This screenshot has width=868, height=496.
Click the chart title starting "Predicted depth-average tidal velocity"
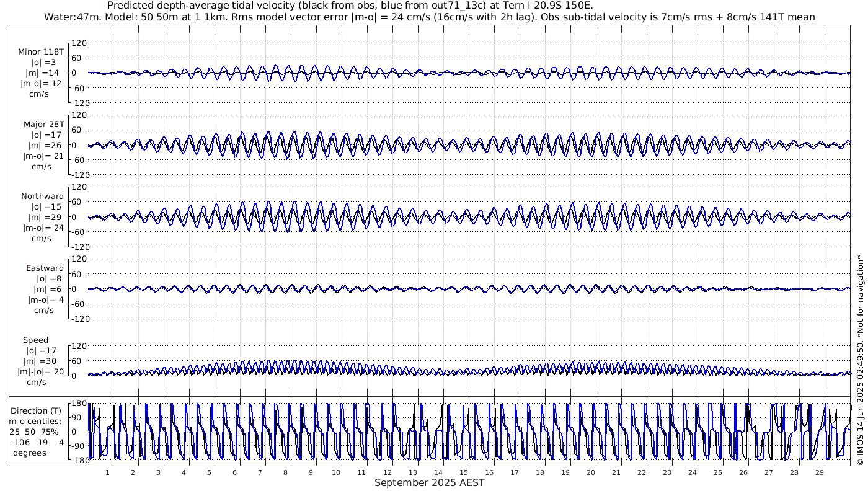click(350, 6)
